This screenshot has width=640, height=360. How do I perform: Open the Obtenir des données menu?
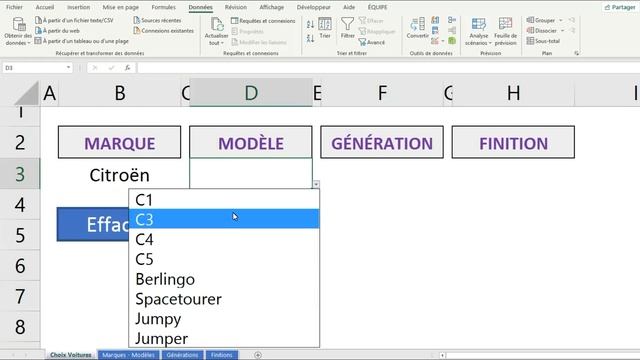click(x=18, y=31)
